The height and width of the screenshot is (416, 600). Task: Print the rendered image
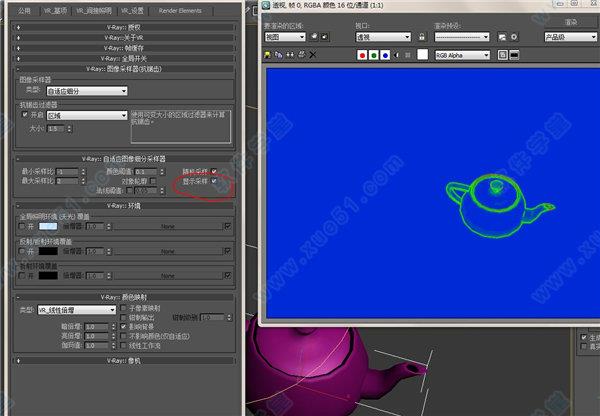point(302,55)
